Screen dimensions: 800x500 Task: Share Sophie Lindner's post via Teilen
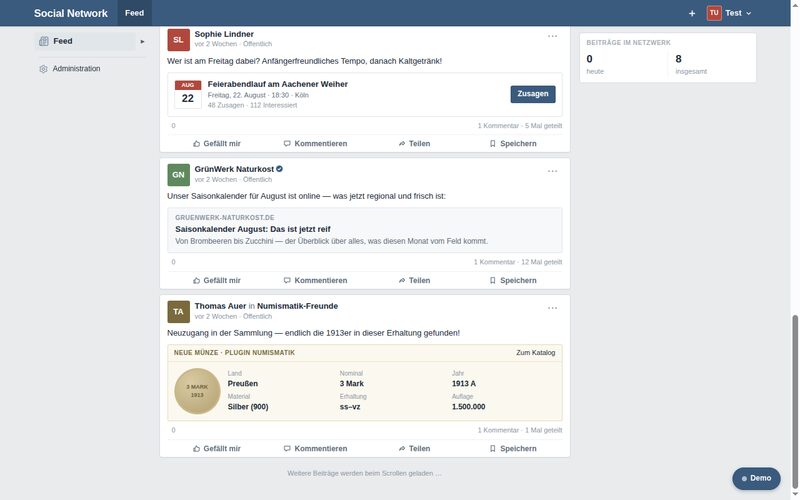click(x=414, y=144)
